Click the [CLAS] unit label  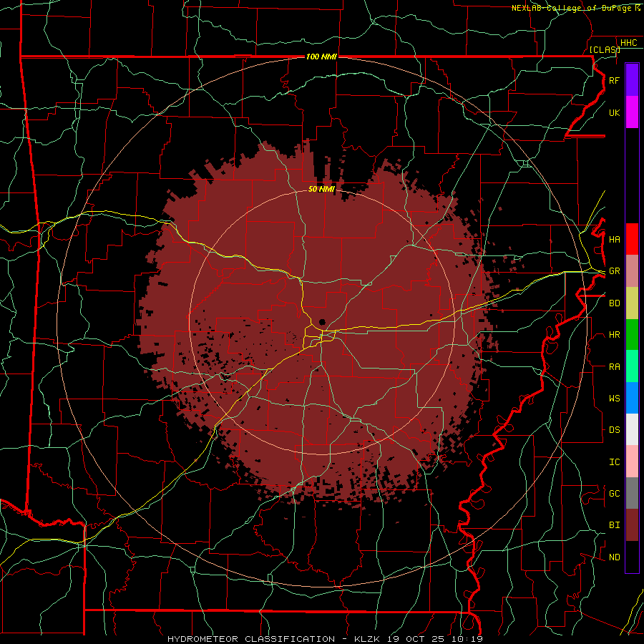pos(604,49)
